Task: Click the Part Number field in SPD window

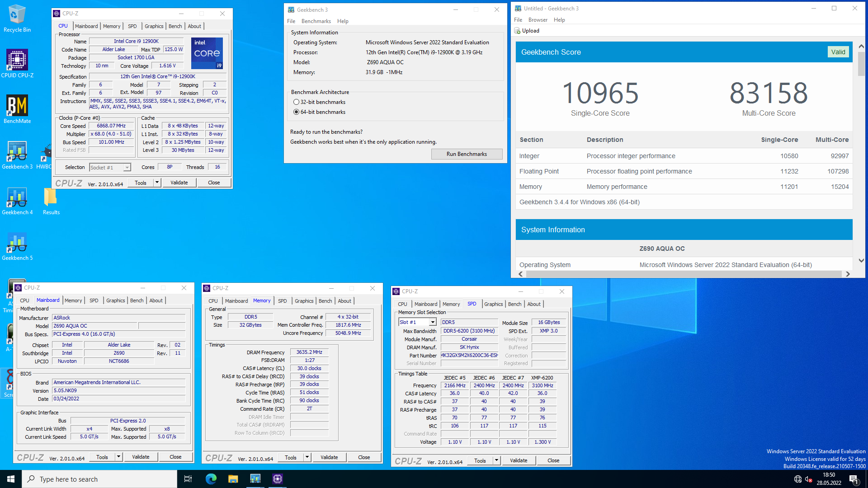Action: tap(469, 356)
